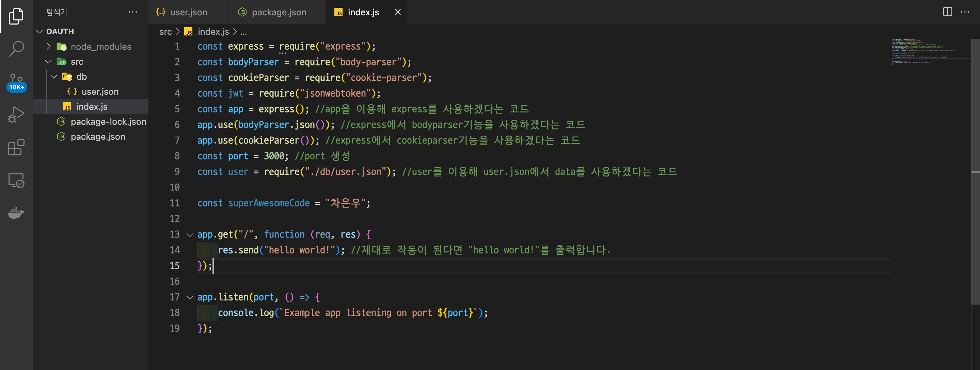This screenshot has height=370, width=980.
Task: Open the Extensions view
Action: tap(16, 147)
